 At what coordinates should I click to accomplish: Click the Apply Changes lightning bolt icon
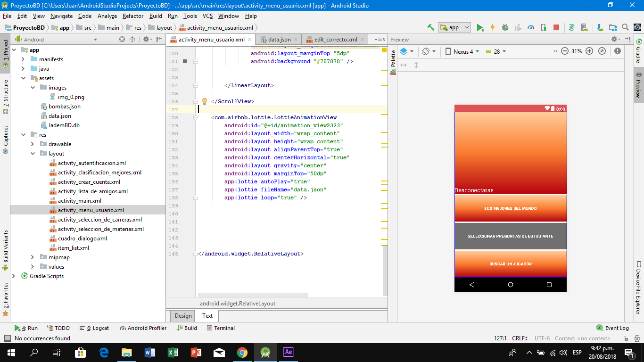coord(492,27)
